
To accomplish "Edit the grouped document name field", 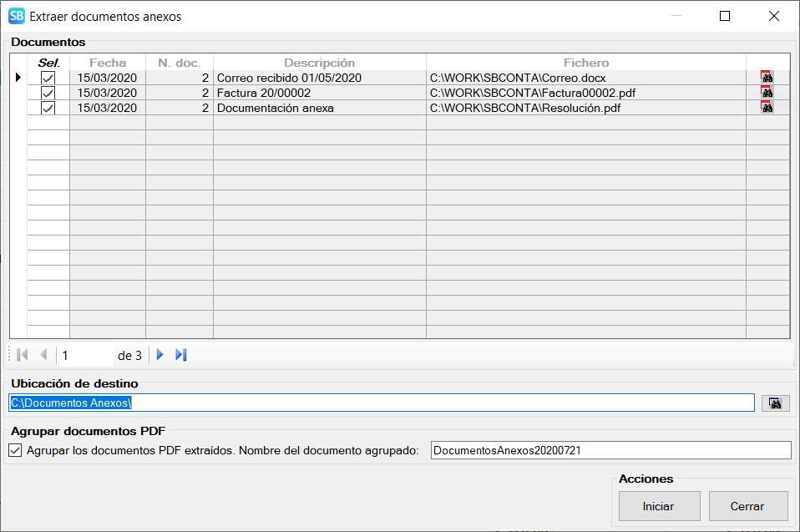I will (x=610, y=451).
